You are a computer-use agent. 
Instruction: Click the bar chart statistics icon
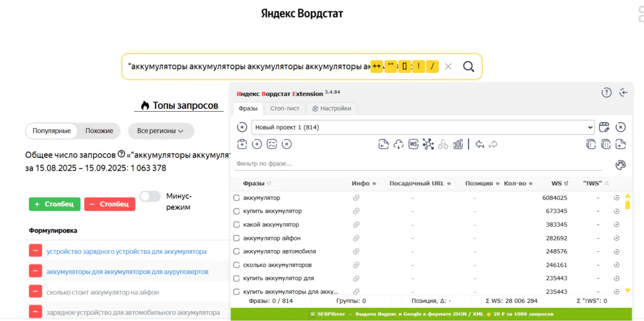[x=458, y=144]
